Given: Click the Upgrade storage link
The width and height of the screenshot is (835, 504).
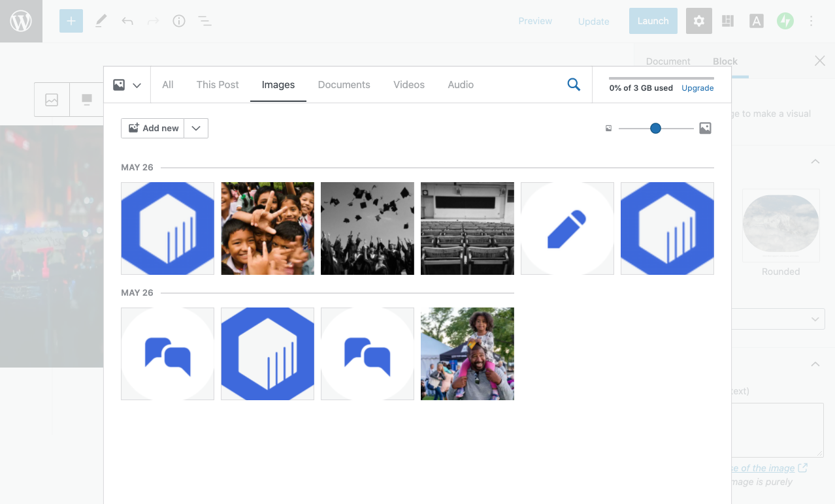Looking at the screenshot, I should click(x=698, y=88).
